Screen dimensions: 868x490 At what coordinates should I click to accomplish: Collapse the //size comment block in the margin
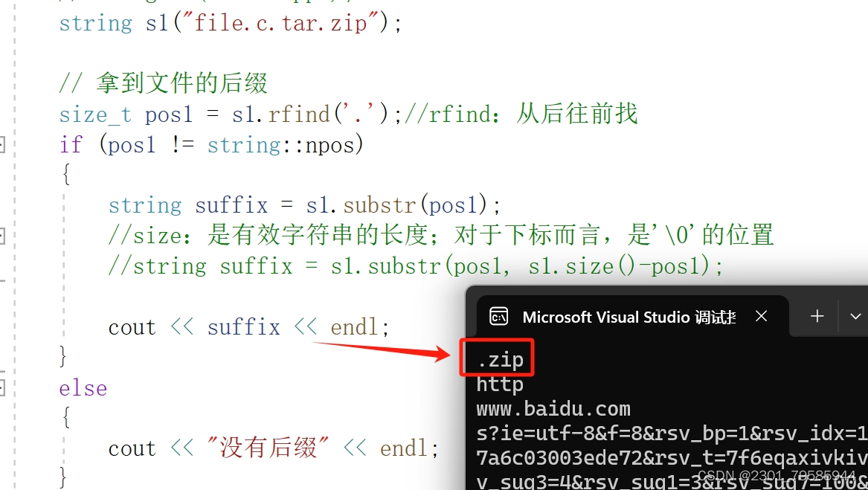(x=1, y=236)
